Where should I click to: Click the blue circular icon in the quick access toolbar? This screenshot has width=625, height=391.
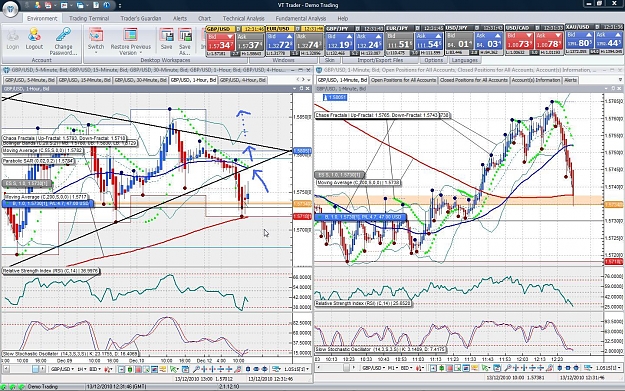pos(106,5)
